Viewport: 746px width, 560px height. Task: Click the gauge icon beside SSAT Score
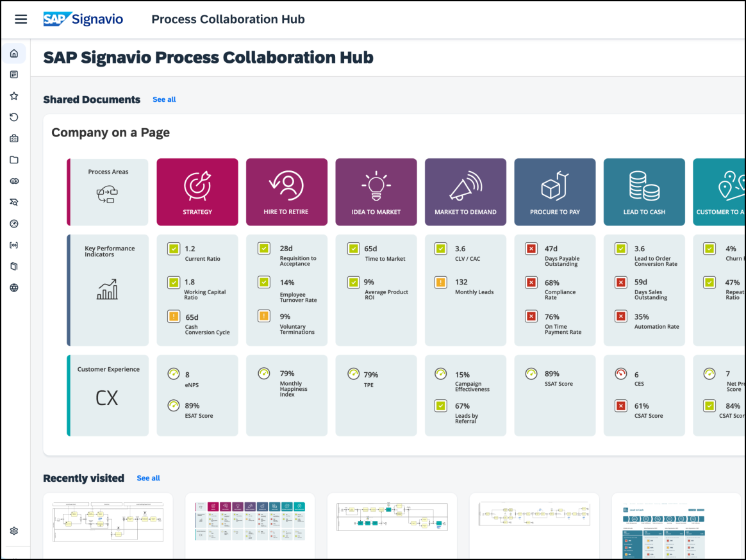531,374
